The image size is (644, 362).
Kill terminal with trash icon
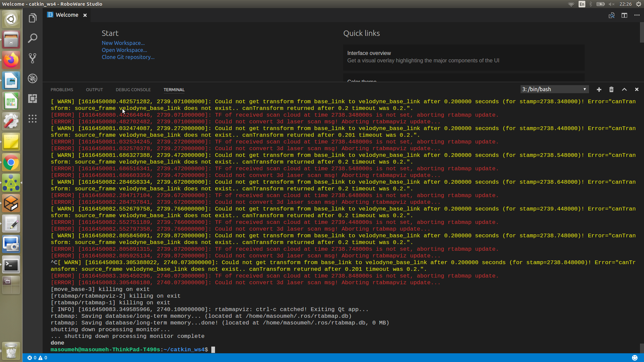(x=611, y=89)
